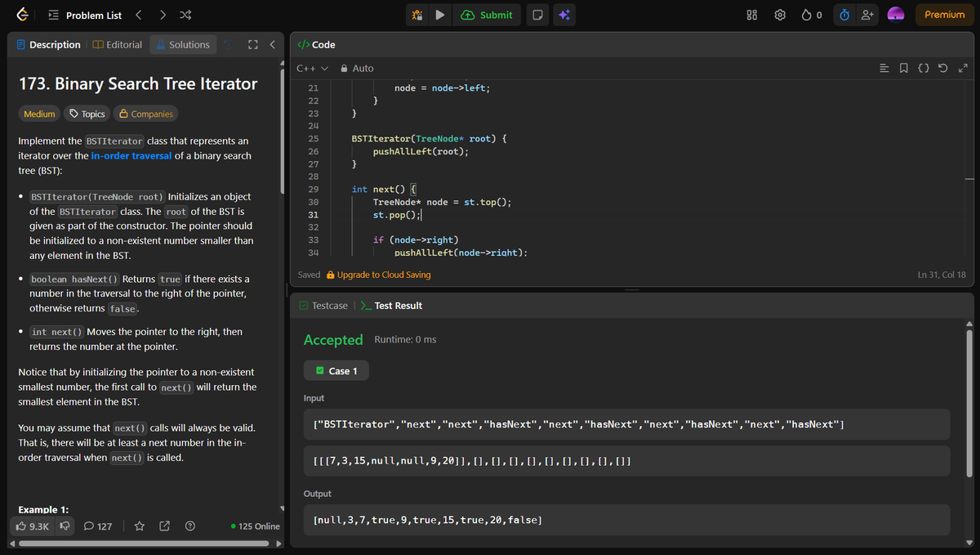The width and height of the screenshot is (980, 555).
Task: Switch to the Testcase tab
Action: click(x=323, y=306)
